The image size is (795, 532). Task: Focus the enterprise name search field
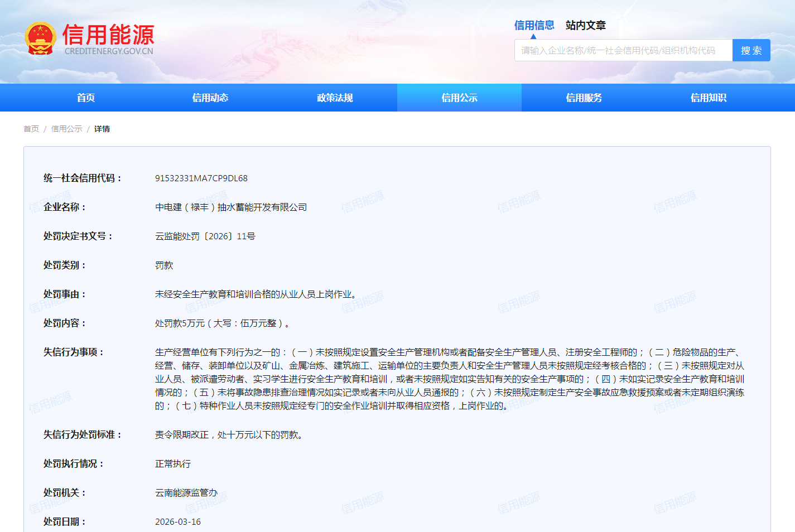pos(623,50)
